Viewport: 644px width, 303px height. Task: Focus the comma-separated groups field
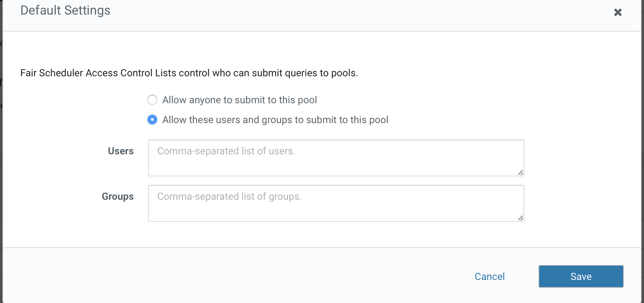click(336, 203)
